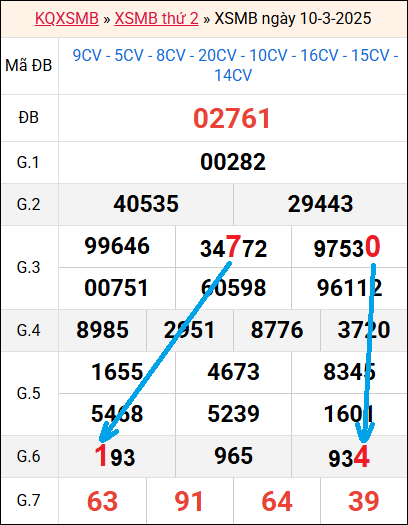Select G.2 number 29443
The width and height of the screenshot is (408, 525).
coord(320,204)
